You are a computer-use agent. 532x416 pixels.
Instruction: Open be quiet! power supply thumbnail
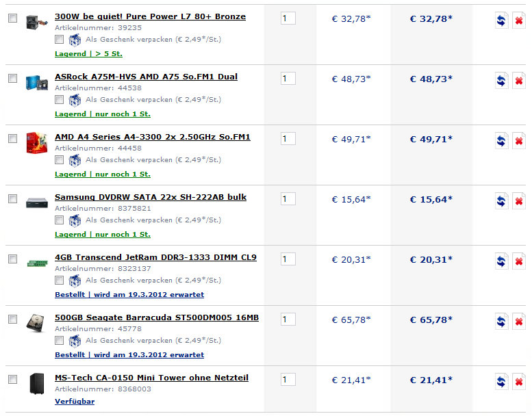(x=37, y=22)
